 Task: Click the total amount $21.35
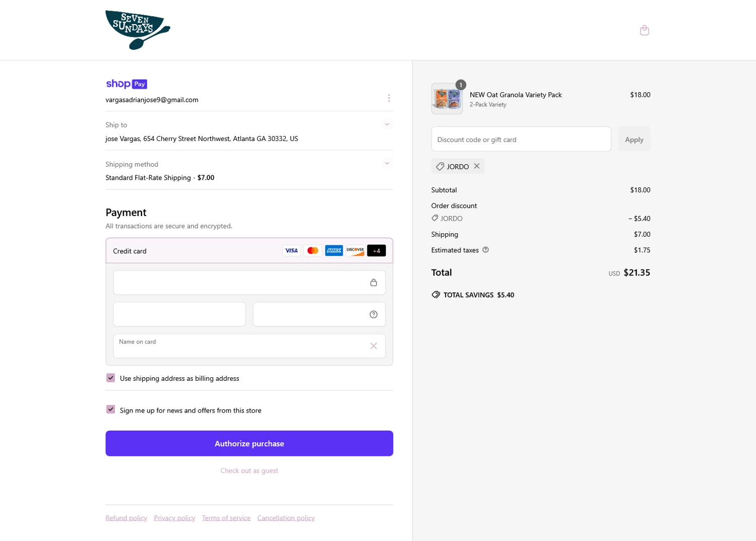tap(637, 273)
